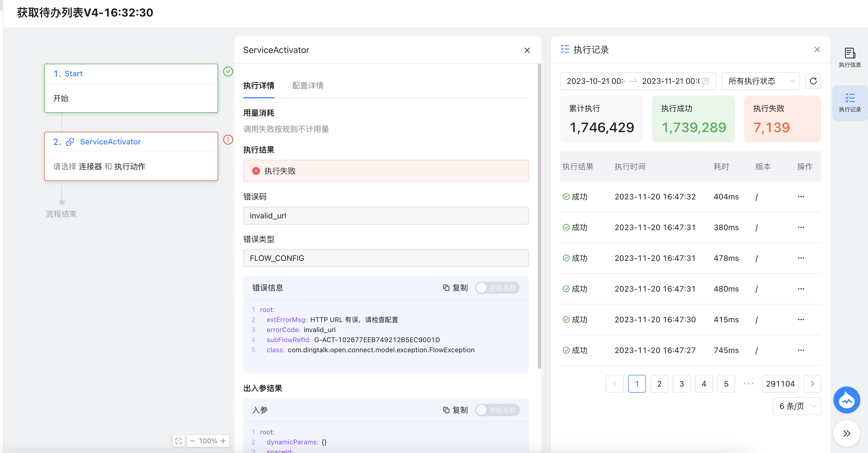868x453 pixels.
Task: Copy the 错误信息 content with 复制
Action: click(455, 288)
